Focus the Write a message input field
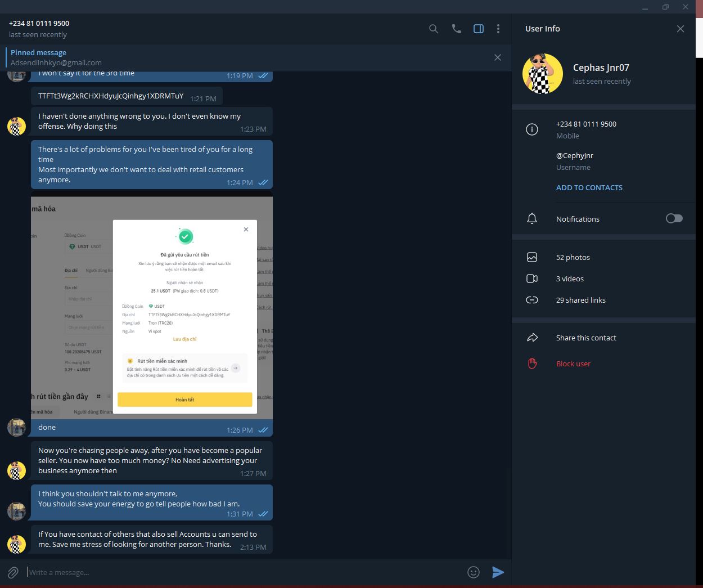 (x=245, y=572)
